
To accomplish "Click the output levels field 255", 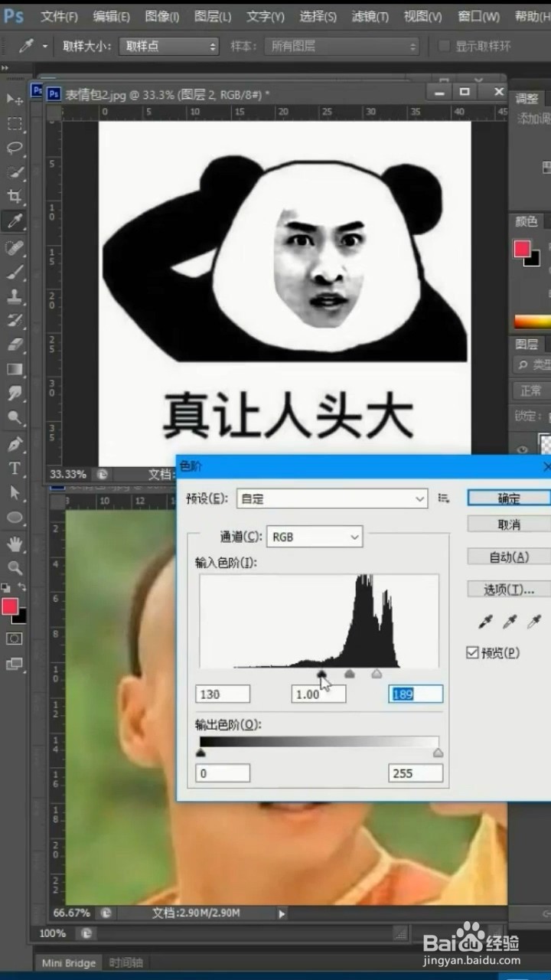I will point(416,773).
